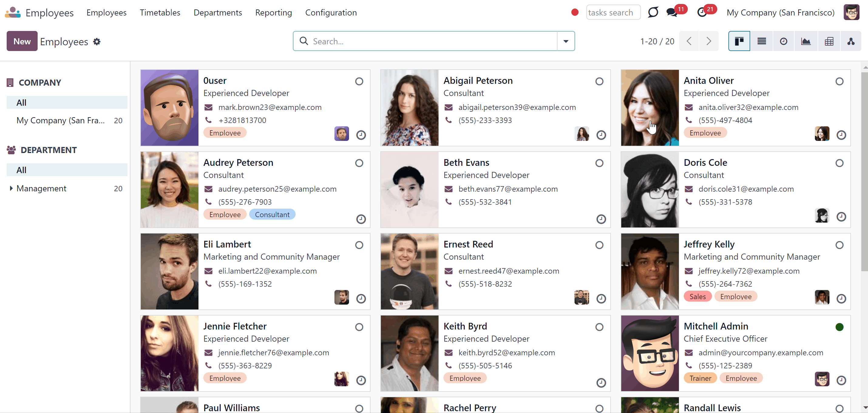
Task: Switch to Activity view
Action: tap(784, 41)
